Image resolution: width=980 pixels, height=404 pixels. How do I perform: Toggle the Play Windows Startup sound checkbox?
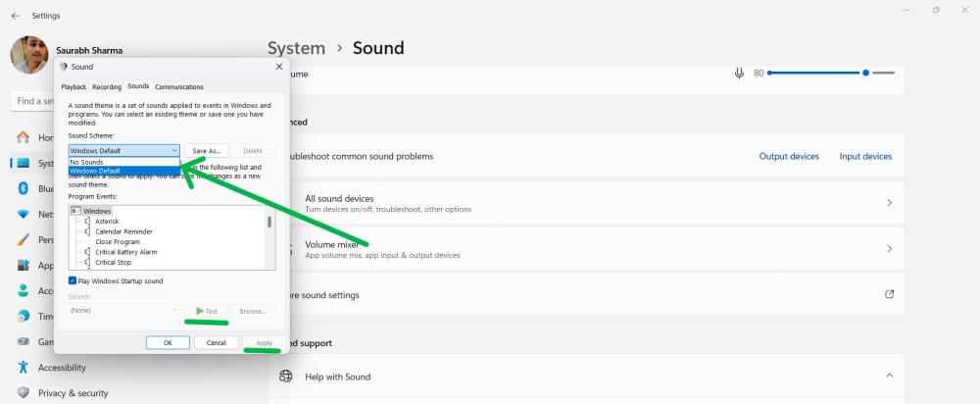click(73, 280)
